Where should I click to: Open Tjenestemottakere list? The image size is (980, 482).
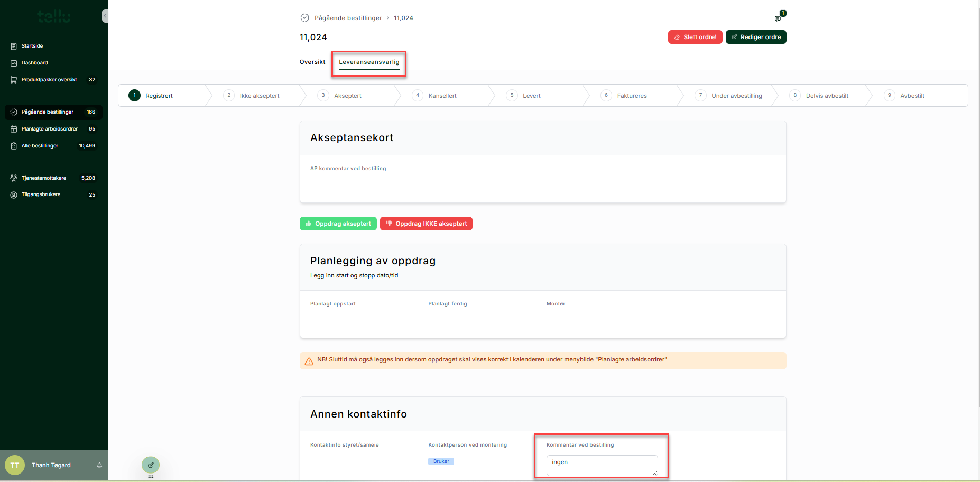click(44, 178)
